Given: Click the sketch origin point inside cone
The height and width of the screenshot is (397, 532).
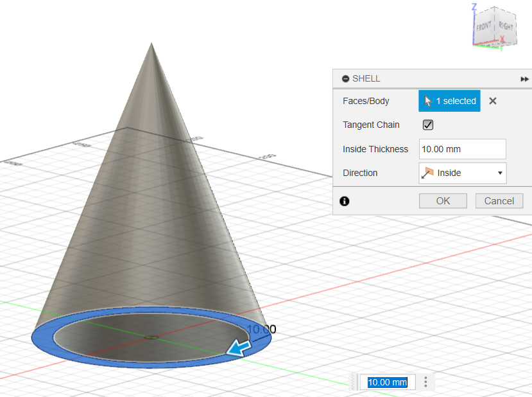Looking at the screenshot, I should point(151,337).
